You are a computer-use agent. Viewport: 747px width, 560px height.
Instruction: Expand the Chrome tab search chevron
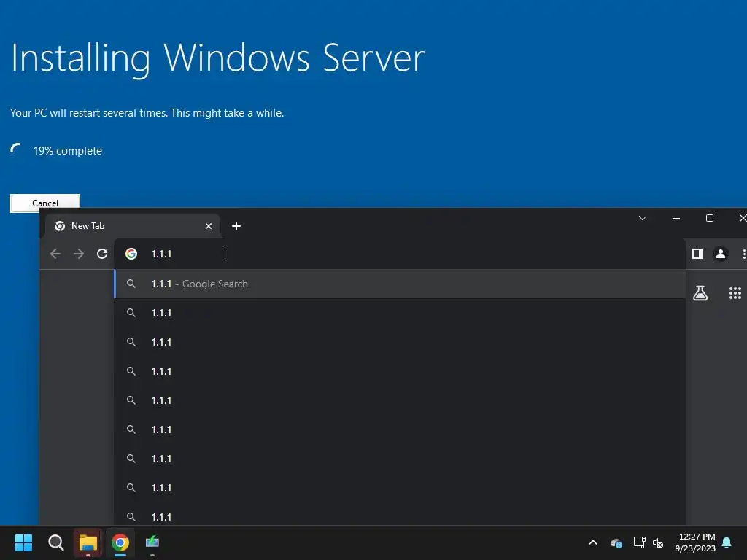coord(643,218)
